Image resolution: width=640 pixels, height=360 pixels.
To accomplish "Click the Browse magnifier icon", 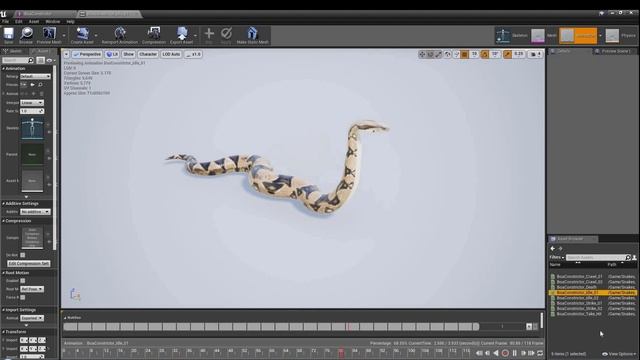I will coord(26,33).
